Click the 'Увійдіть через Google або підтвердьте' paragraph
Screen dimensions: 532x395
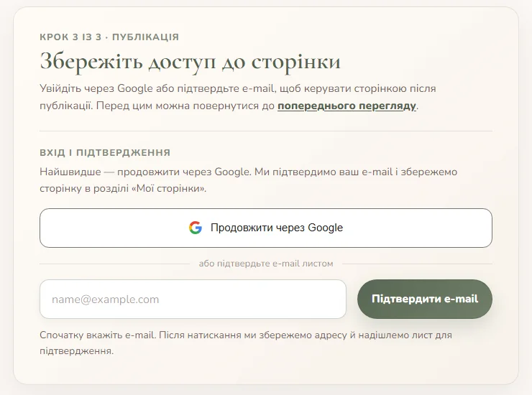(237, 97)
